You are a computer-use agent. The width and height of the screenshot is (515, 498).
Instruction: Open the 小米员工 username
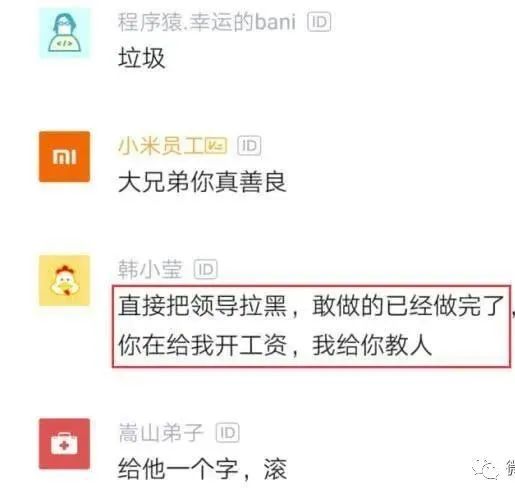[161, 146]
